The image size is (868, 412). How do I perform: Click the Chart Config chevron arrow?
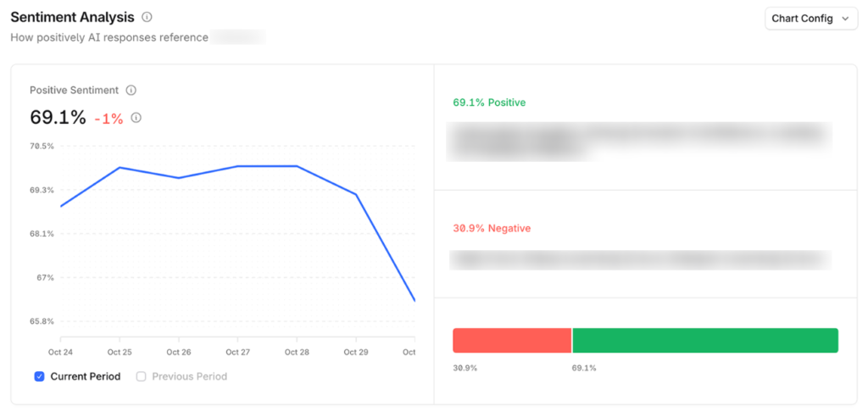tap(845, 19)
